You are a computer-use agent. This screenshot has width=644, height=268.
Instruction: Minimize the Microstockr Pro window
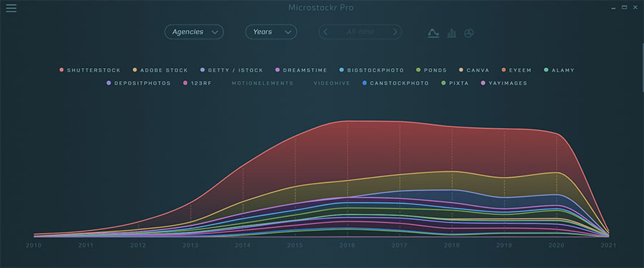click(614, 8)
